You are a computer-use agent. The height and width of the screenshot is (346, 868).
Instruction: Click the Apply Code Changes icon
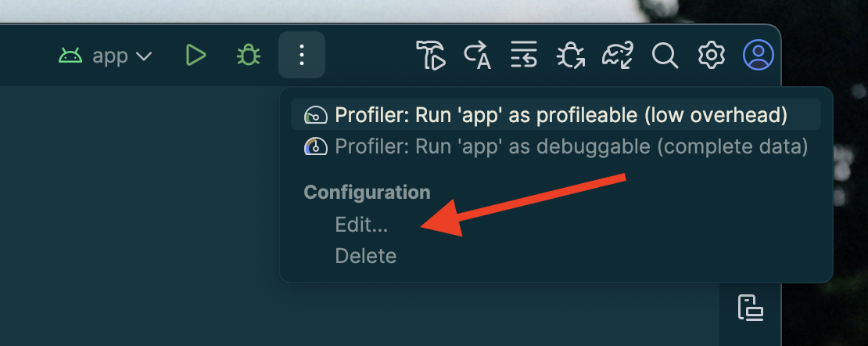pos(524,56)
